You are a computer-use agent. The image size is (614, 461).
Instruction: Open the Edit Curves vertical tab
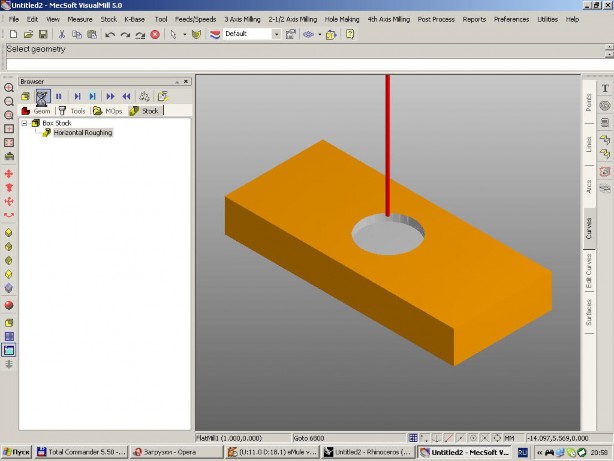pos(589,271)
